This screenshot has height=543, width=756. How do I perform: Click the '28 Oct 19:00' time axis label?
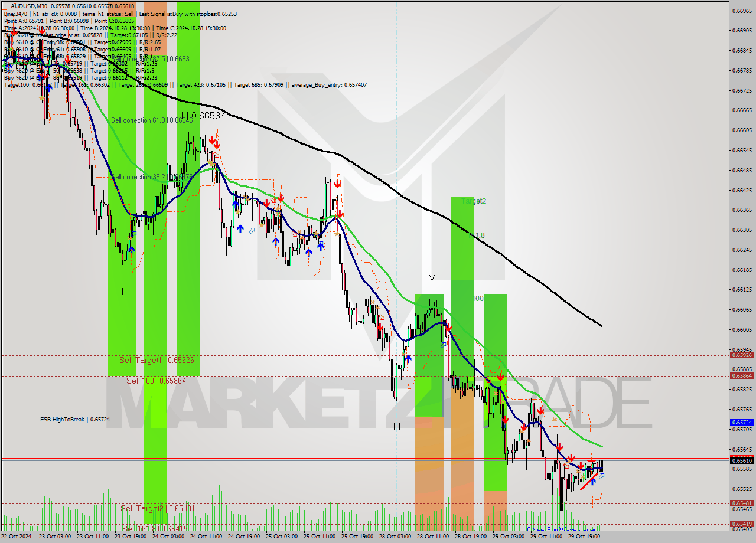tap(471, 537)
